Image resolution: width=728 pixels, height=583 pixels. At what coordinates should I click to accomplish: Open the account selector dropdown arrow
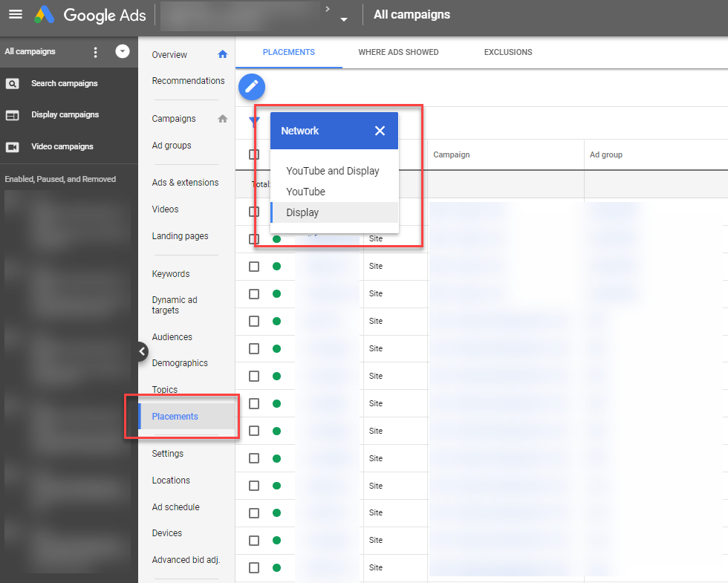tap(343, 19)
